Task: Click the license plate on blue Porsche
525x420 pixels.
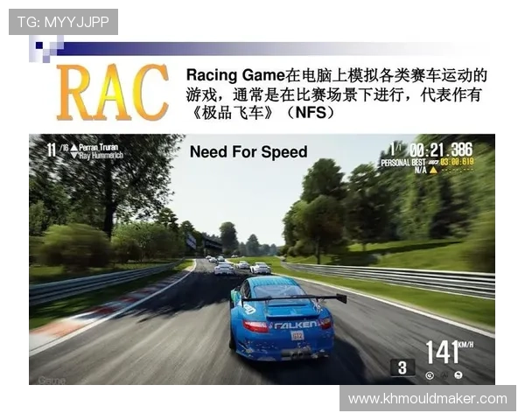Action: coord(297,334)
